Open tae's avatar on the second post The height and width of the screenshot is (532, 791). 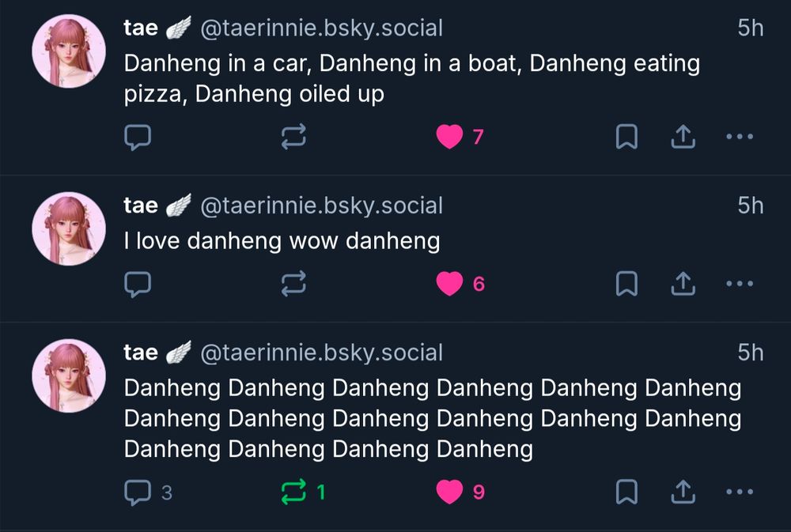69,228
